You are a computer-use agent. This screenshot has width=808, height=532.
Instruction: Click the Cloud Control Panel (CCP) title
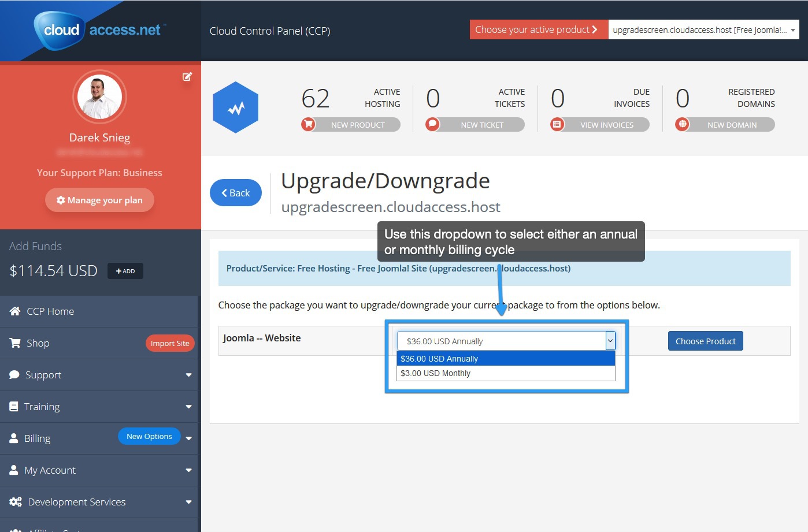[x=270, y=31]
